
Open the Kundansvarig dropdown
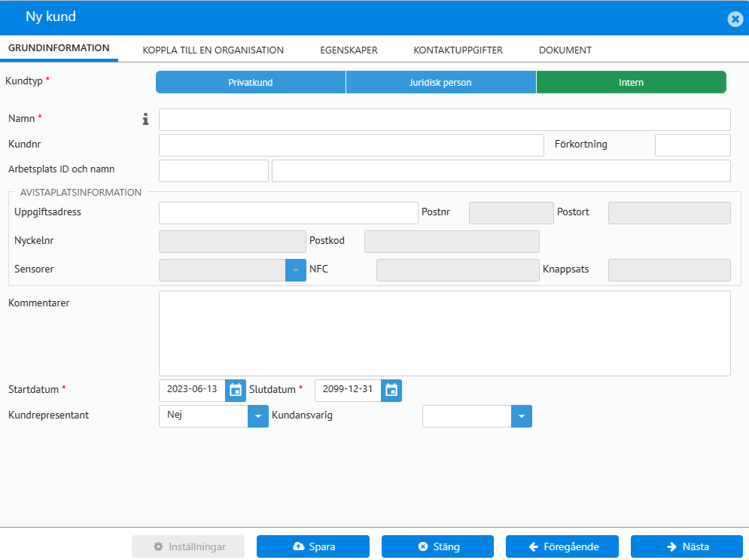(x=522, y=416)
